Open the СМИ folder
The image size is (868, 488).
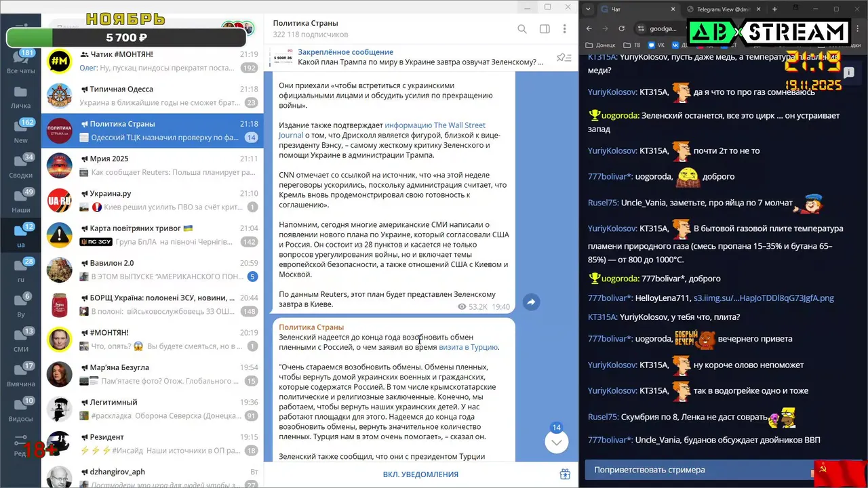[21, 340]
